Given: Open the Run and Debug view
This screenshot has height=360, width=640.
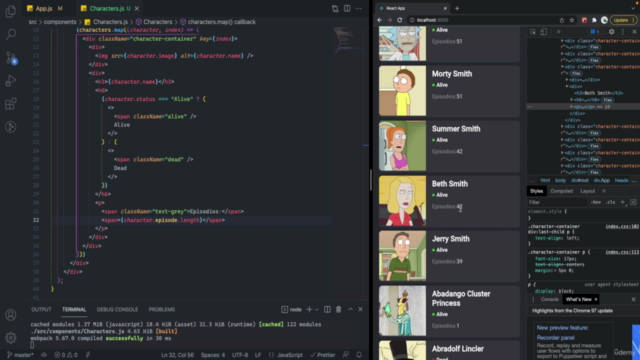Looking at the screenshot, I should click(x=11, y=80).
